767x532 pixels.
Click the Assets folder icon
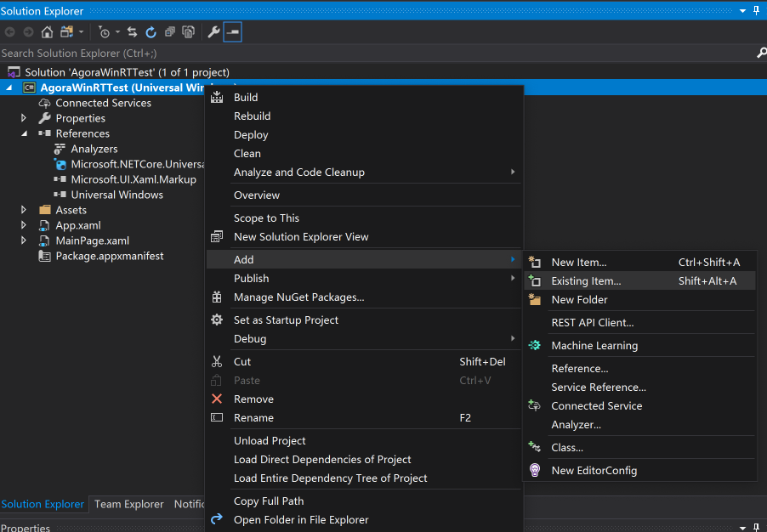pyautogui.click(x=45, y=210)
